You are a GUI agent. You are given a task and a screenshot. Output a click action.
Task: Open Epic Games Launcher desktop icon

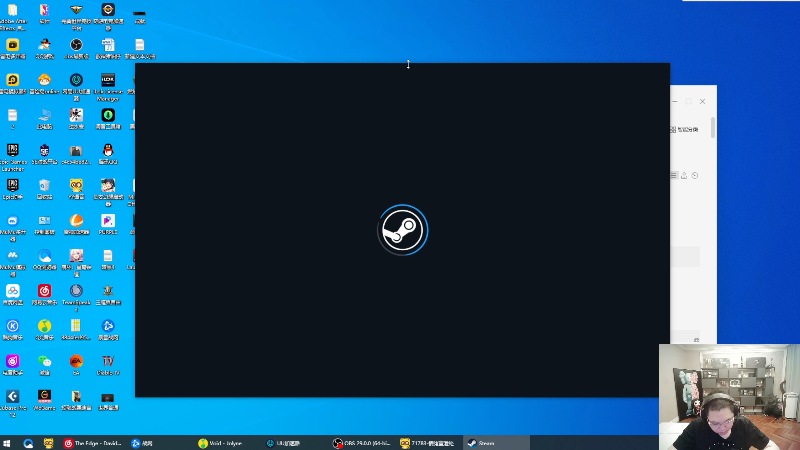pyautogui.click(x=13, y=157)
